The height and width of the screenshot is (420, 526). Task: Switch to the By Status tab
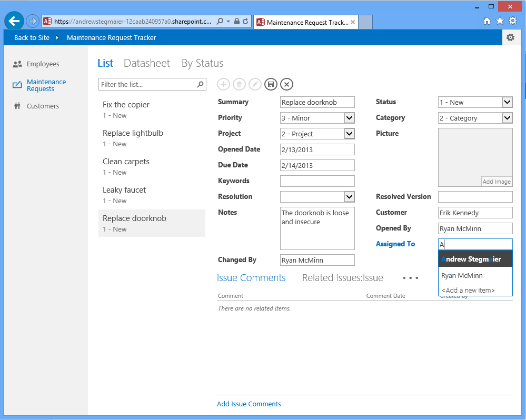pyautogui.click(x=202, y=63)
